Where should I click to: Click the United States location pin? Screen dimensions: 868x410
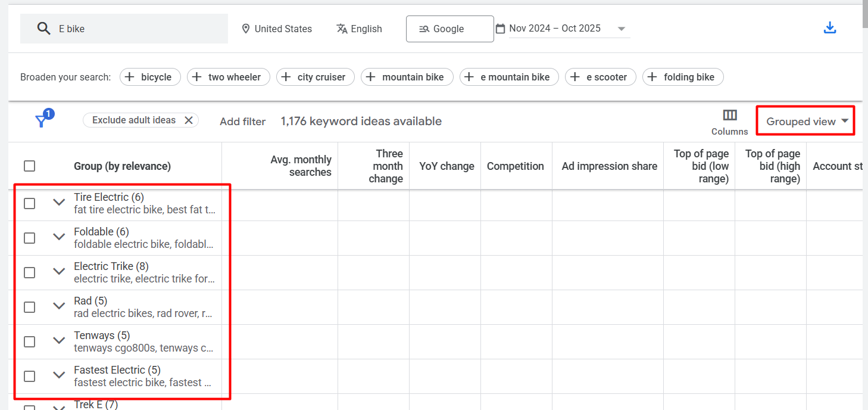[x=246, y=29]
